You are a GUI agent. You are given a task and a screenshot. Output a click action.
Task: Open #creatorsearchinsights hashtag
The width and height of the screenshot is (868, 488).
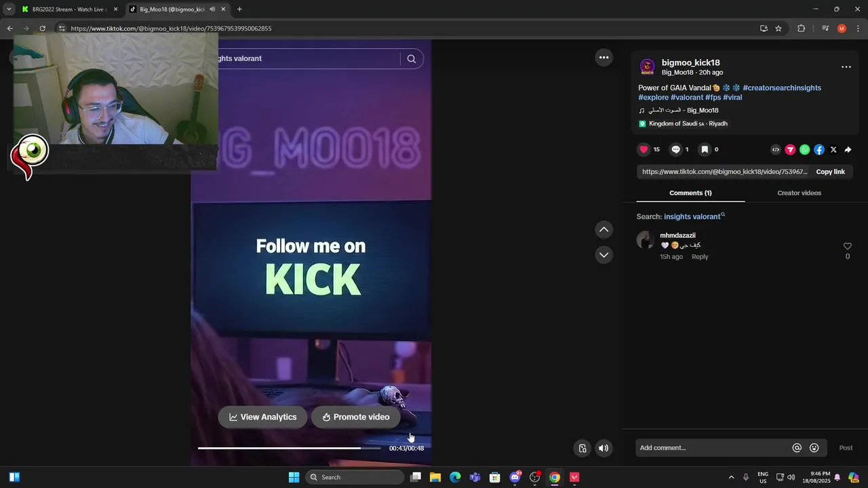pos(782,88)
